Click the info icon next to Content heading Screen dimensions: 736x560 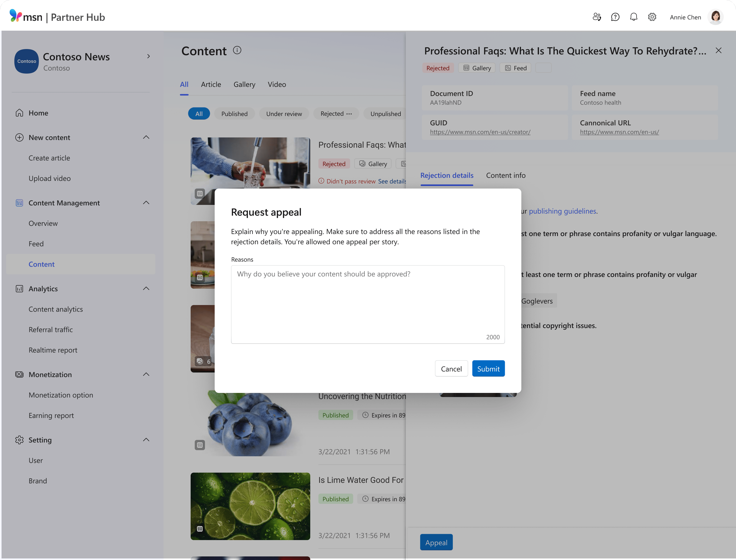pos(237,50)
